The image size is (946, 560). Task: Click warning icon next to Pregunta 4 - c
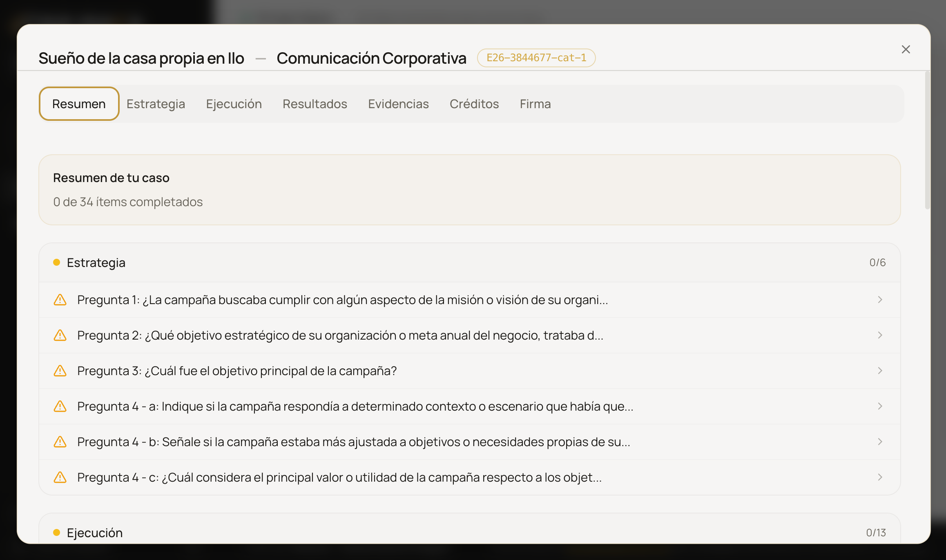pos(60,477)
